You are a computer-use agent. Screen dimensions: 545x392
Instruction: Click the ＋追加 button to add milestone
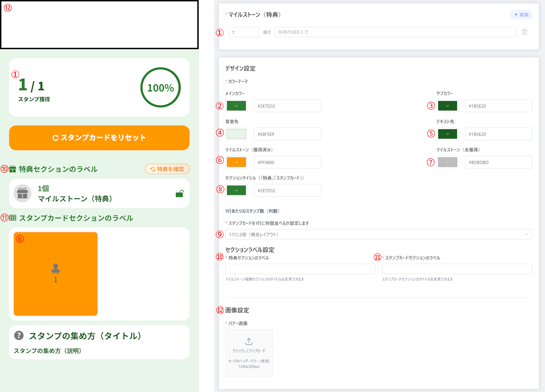pyautogui.click(x=521, y=15)
